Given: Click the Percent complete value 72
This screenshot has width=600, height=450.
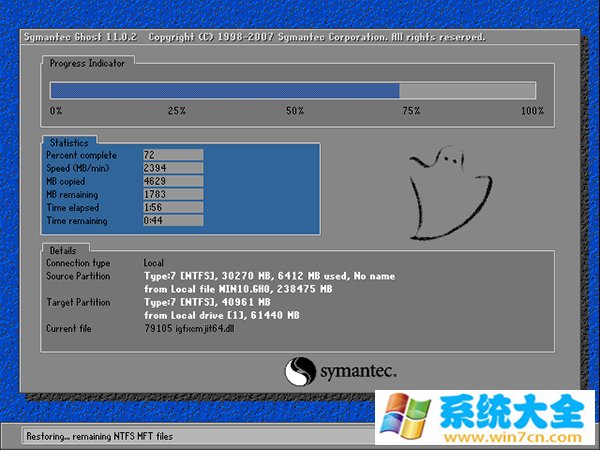Looking at the screenshot, I should coord(173,155).
